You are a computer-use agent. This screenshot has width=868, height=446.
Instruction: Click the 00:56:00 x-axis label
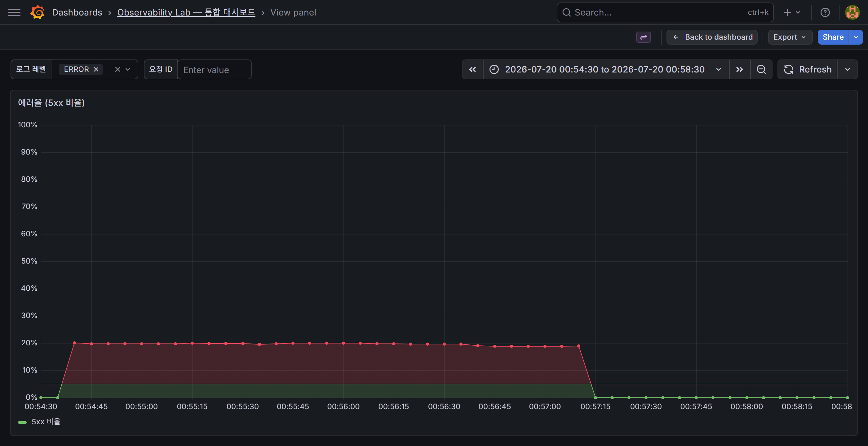click(343, 407)
